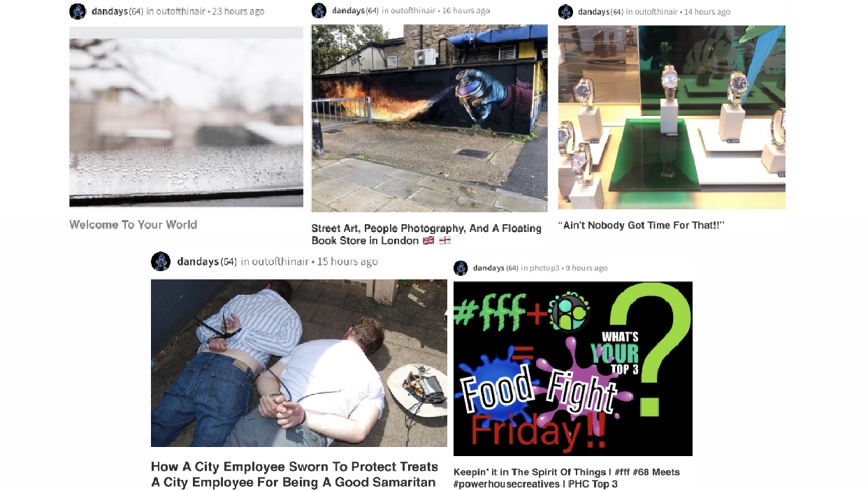Open Welcome To Your World post title

click(x=133, y=225)
